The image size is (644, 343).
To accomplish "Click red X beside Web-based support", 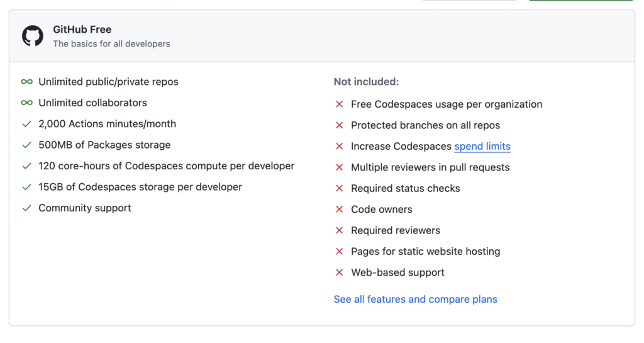I will 340,273.
